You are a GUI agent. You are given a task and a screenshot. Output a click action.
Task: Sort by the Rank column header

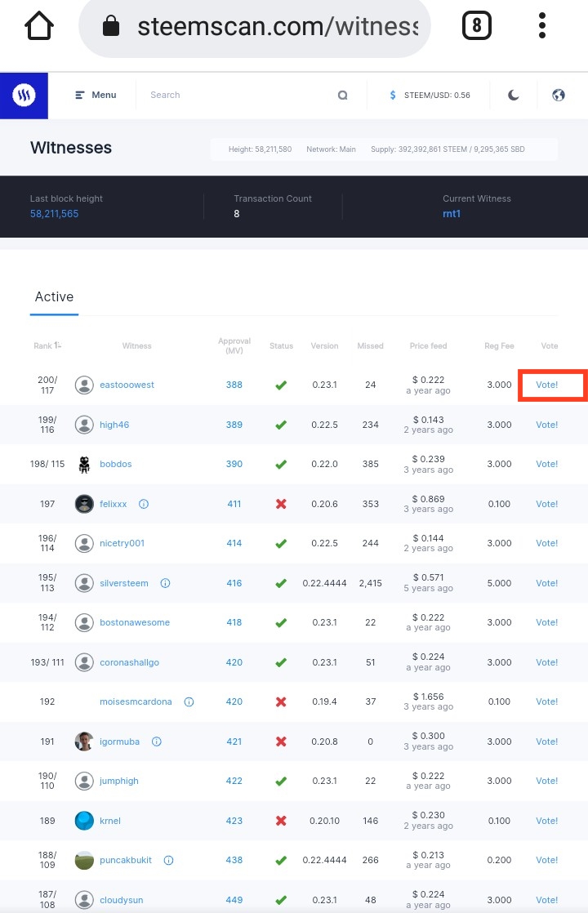pos(47,346)
